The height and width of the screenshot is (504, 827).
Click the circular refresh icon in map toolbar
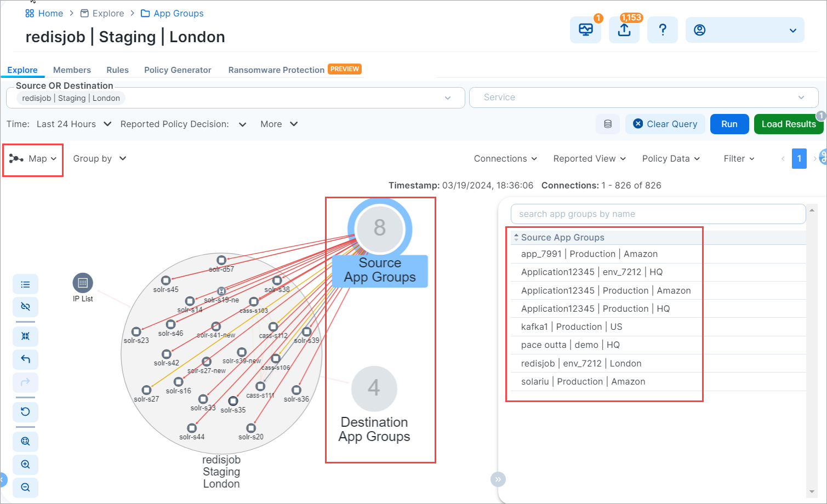click(x=25, y=412)
